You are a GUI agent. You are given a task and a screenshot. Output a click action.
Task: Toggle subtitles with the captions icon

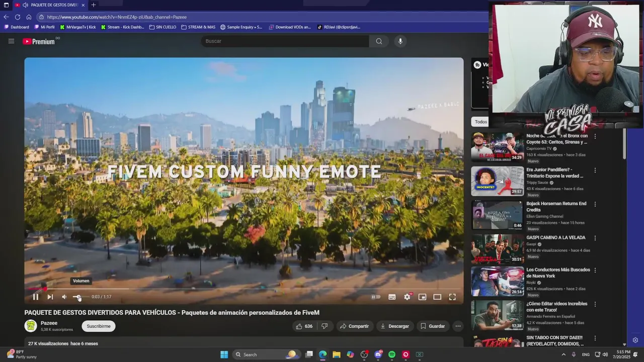coord(392,297)
